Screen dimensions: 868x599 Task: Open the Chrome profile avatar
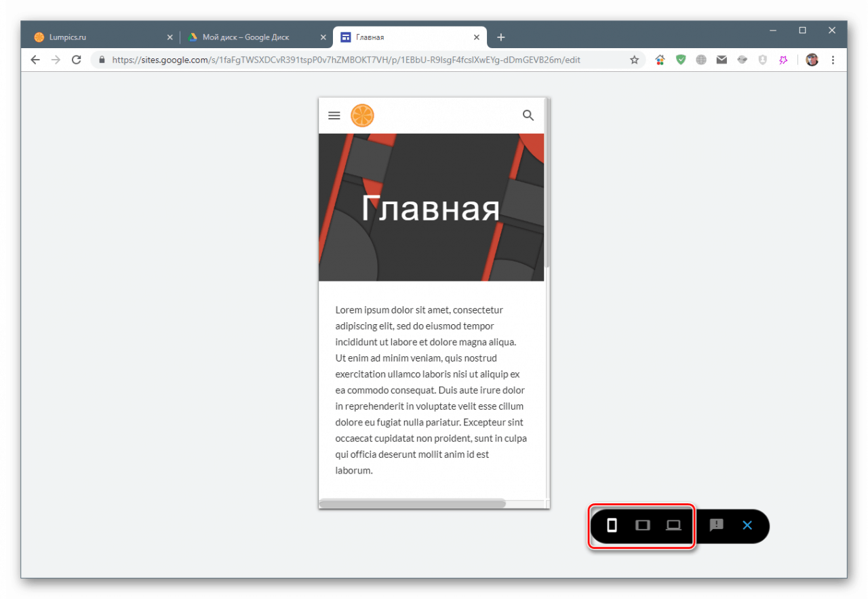[812, 60]
